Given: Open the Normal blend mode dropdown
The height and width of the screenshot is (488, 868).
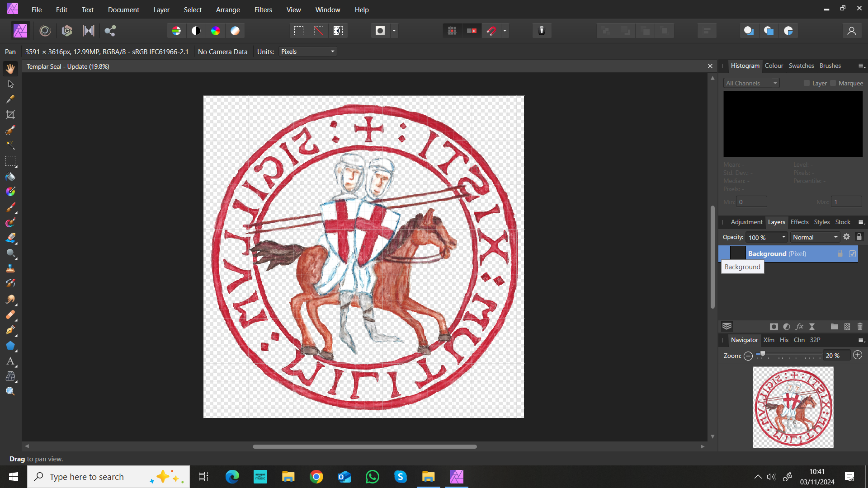Looking at the screenshot, I should click(x=815, y=237).
